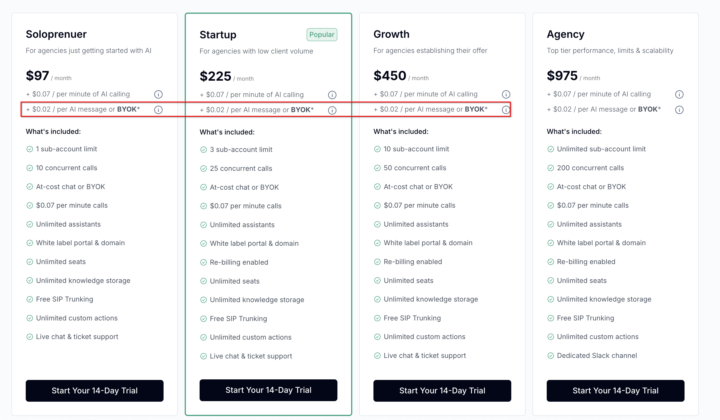Image resolution: width=720 pixels, height=420 pixels.
Task: Click Agency 'Dedicated Slack channel' checkmark icon
Action: pos(551,355)
